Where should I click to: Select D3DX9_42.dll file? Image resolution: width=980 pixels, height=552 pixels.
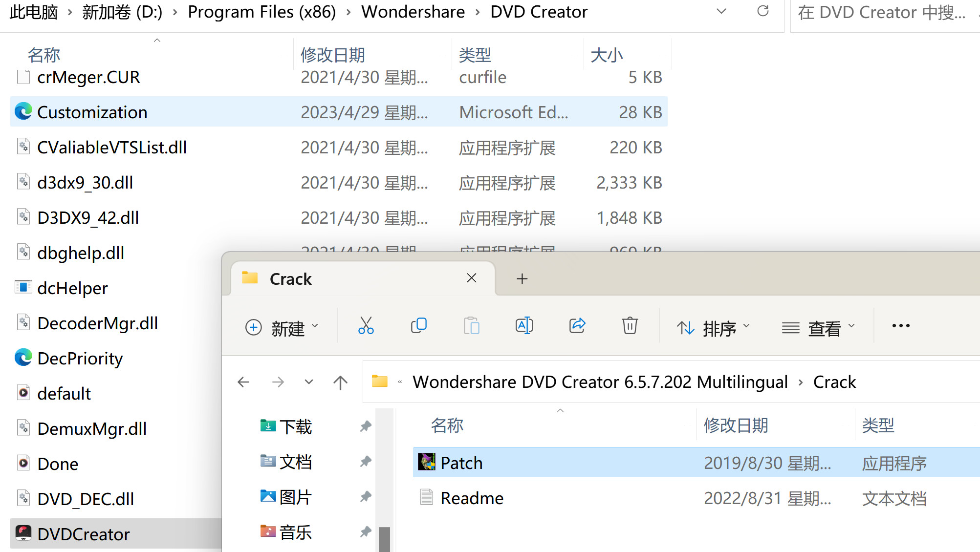[339, 218]
